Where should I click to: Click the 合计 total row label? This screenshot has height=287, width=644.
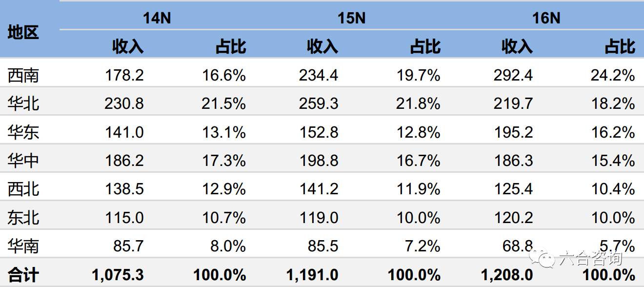(23, 275)
